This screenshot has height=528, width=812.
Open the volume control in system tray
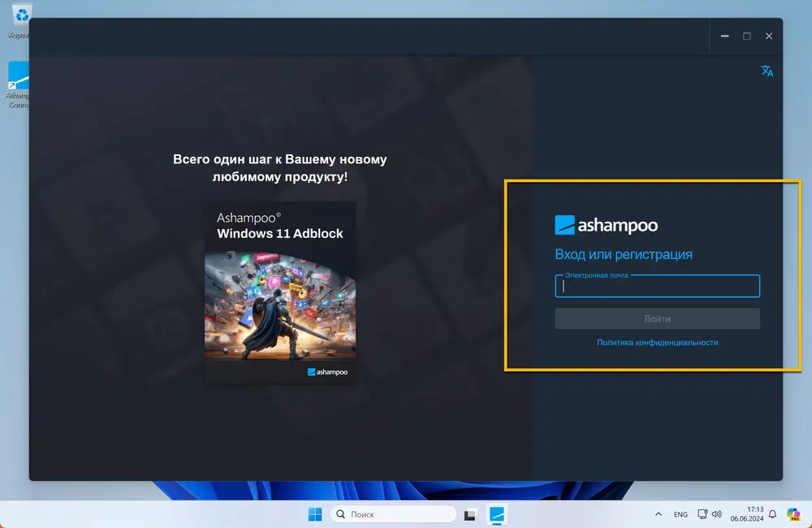point(717,513)
